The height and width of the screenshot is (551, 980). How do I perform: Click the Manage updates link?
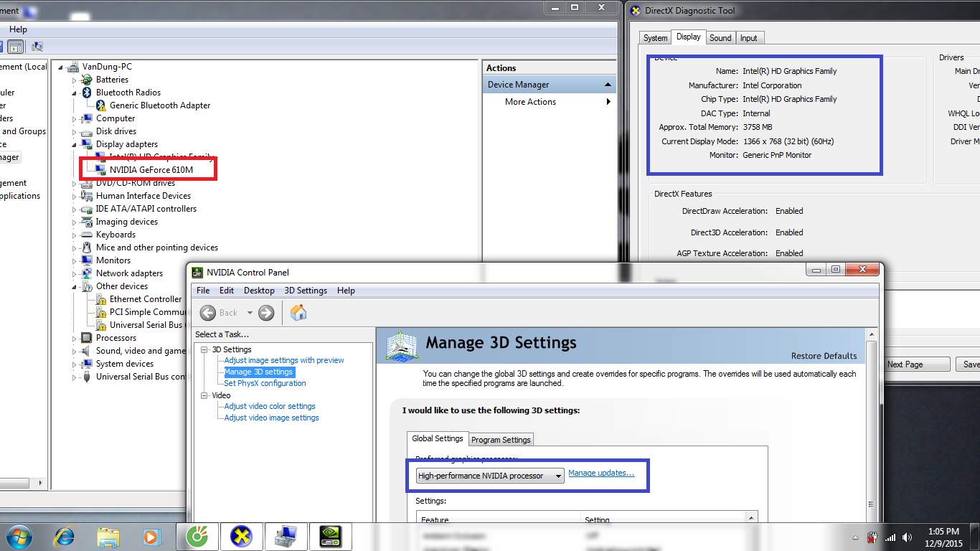(x=601, y=474)
